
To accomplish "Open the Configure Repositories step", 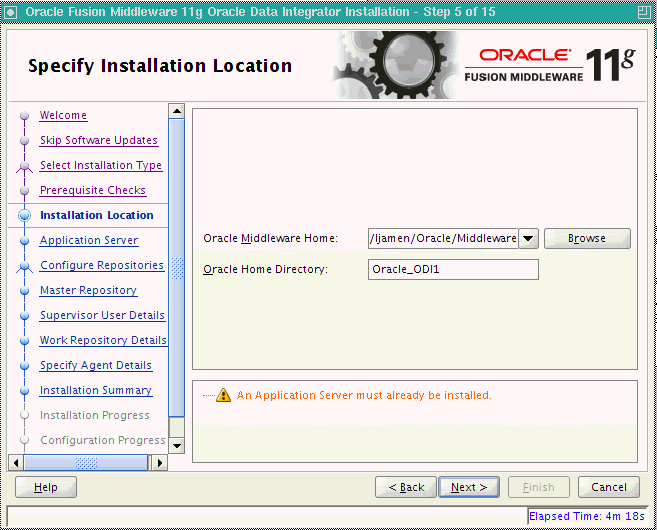I will pos(102,265).
